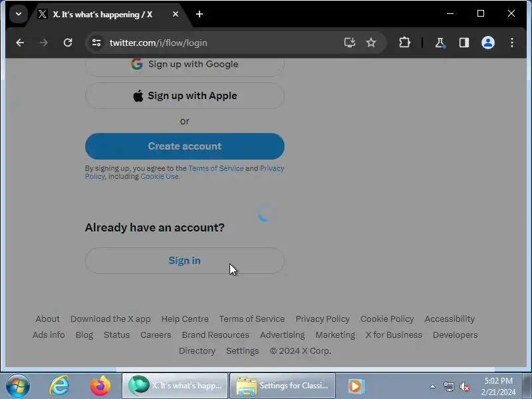Open Chrome Labs flask icon
The image size is (532, 399).
pos(440,43)
